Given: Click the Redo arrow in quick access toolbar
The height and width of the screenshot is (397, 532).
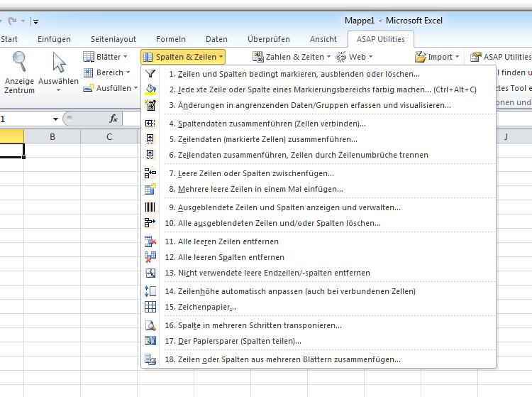Looking at the screenshot, I should click(12, 21).
